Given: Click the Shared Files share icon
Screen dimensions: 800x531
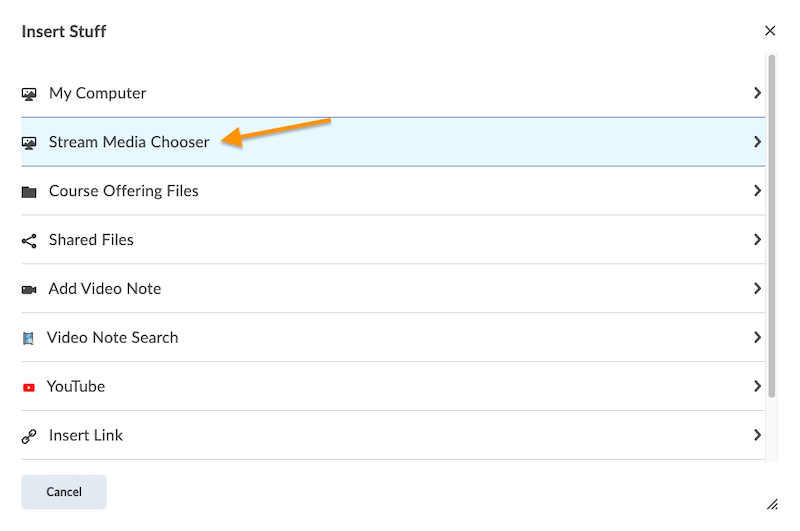Looking at the screenshot, I should coord(29,241).
